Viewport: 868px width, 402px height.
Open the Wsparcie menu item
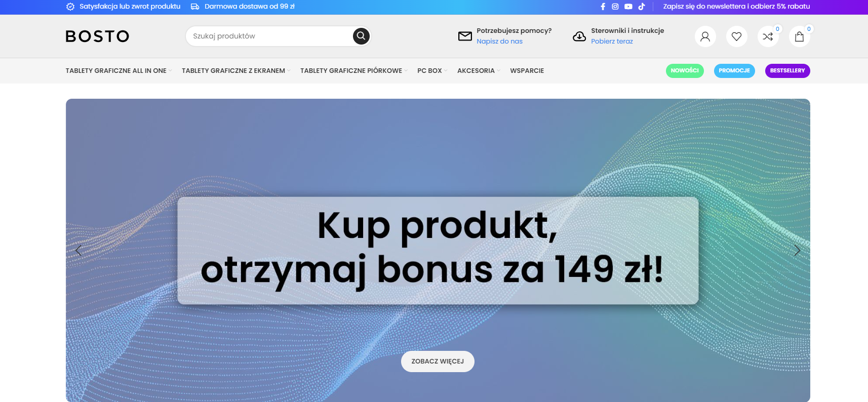(527, 71)
